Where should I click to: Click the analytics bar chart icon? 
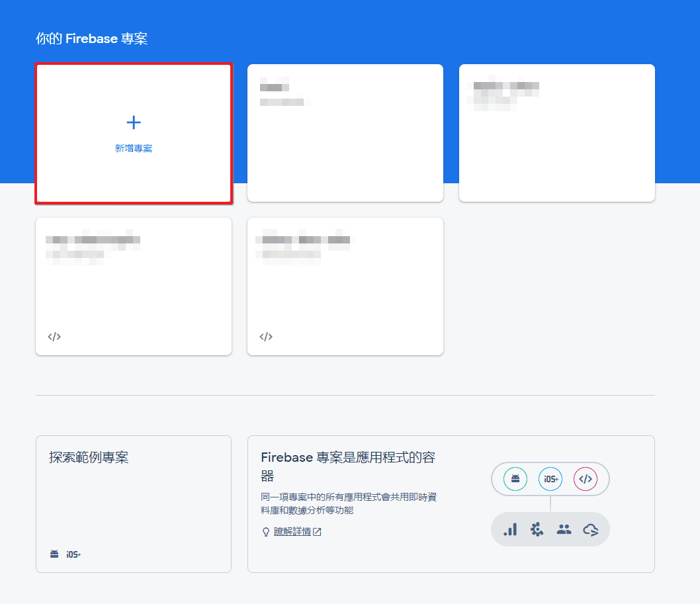tap(510, 529)
